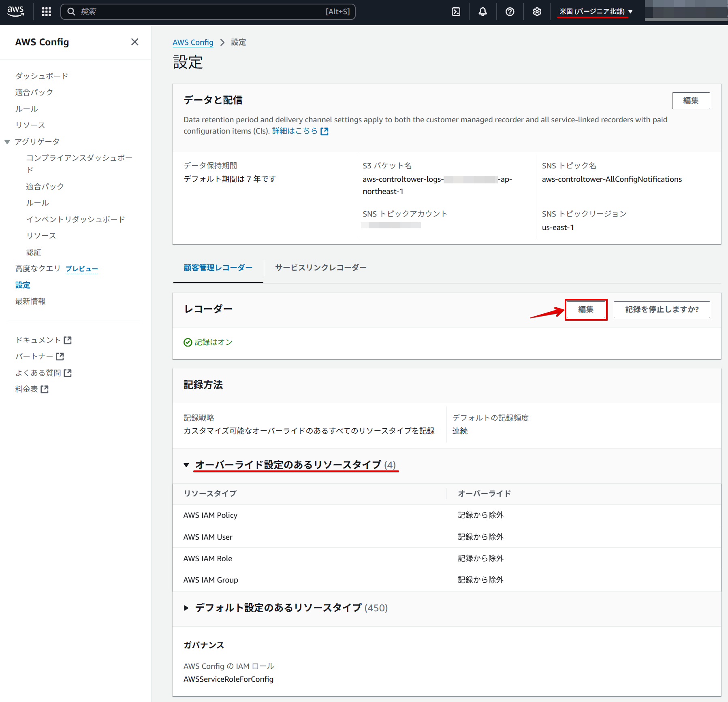Follow the AWS Config breadcrumb link

(193, 43)
